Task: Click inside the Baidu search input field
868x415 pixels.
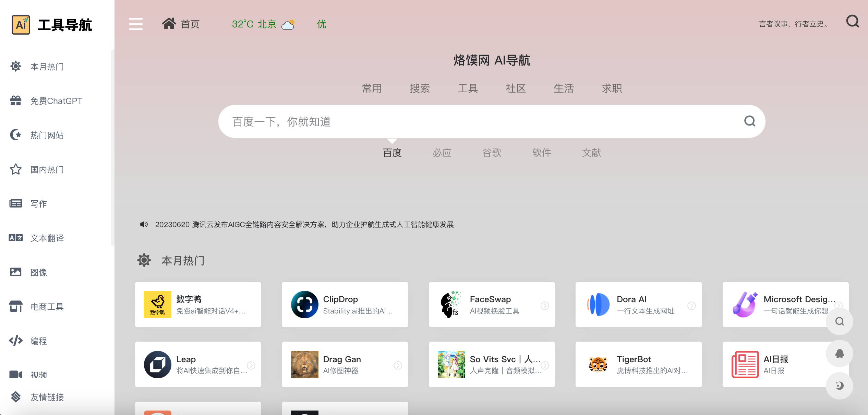Action: point(446,121)
